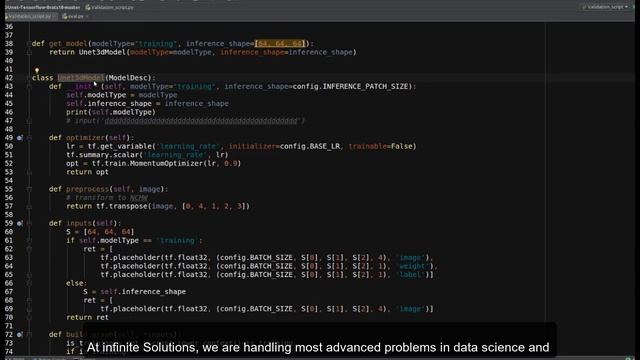
Task: Click 'self.inference_shape' on line 67
Action: 143,292
